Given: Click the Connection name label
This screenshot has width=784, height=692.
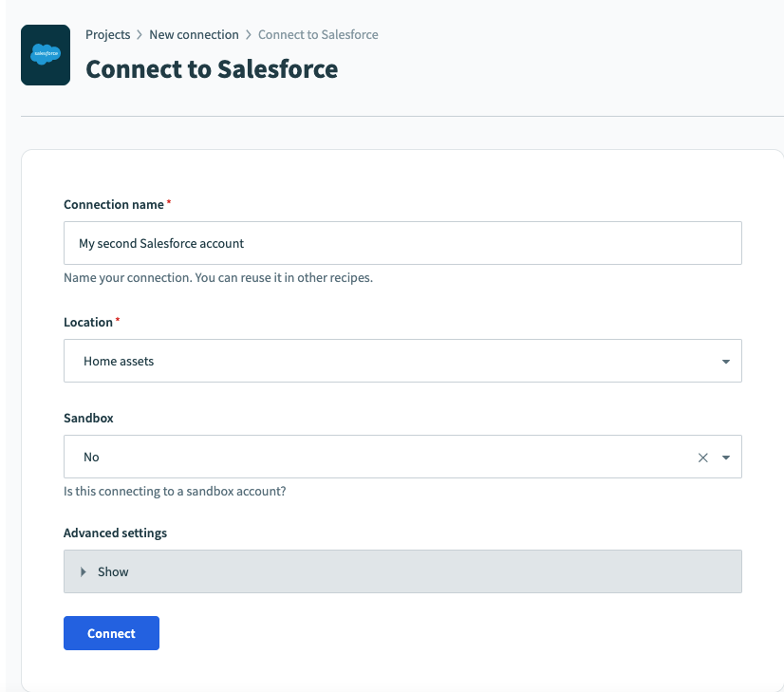Looking at the screenshot, I should pyautogui.click(x=114, y=204).
